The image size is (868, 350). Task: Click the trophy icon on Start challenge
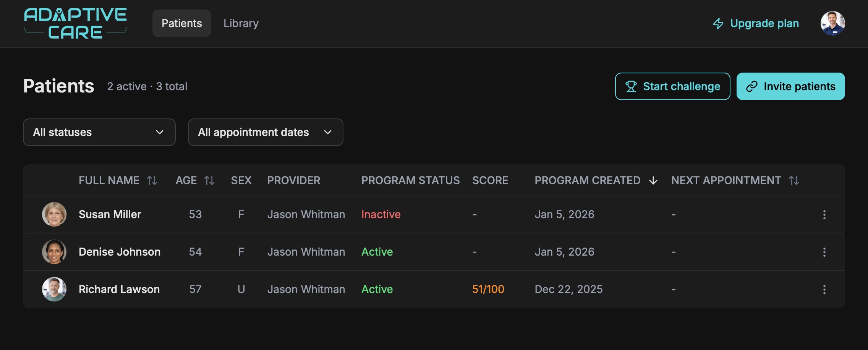pyautogui.click(x=631, y=86)
